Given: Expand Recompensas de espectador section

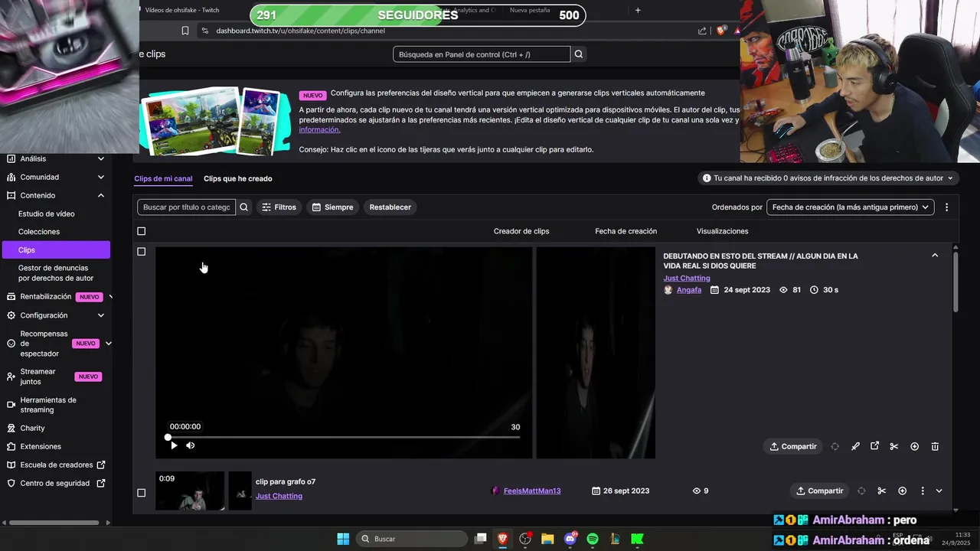Looking at the screenshot, I should (108, 344).
